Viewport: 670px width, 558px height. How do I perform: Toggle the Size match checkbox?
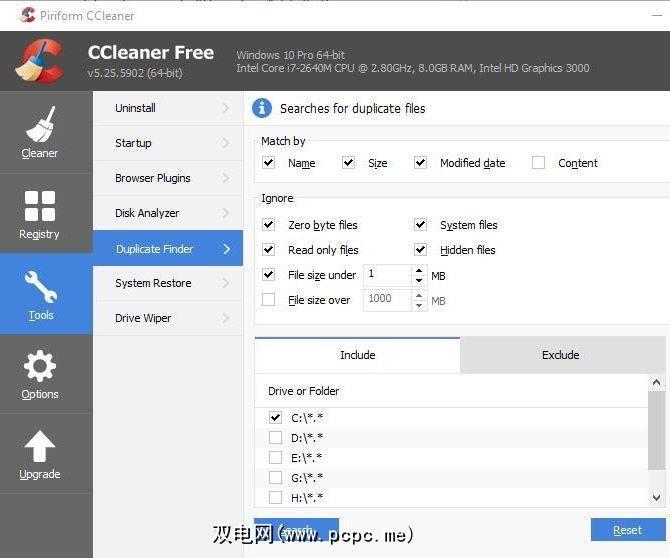point(348,162)
